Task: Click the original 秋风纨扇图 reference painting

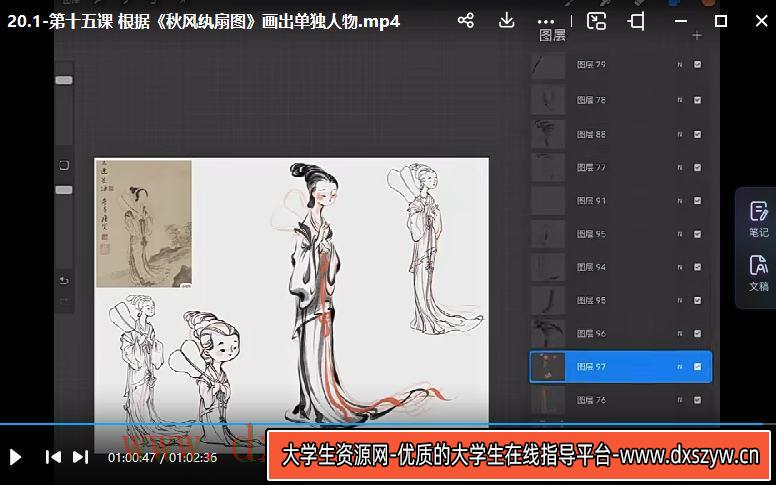Action: pos(144,224)
